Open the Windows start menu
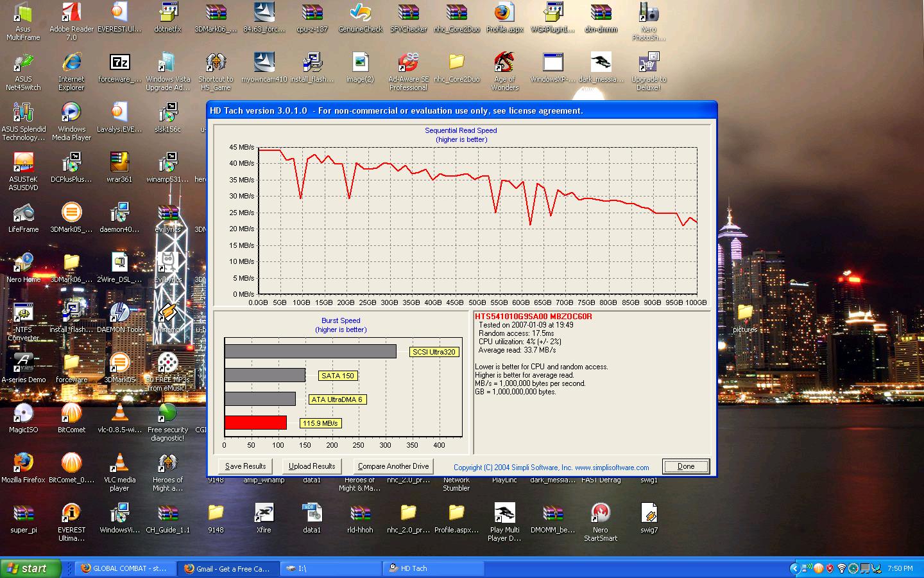This screenshot has width=924, height=578. click(x=30, y=568)
